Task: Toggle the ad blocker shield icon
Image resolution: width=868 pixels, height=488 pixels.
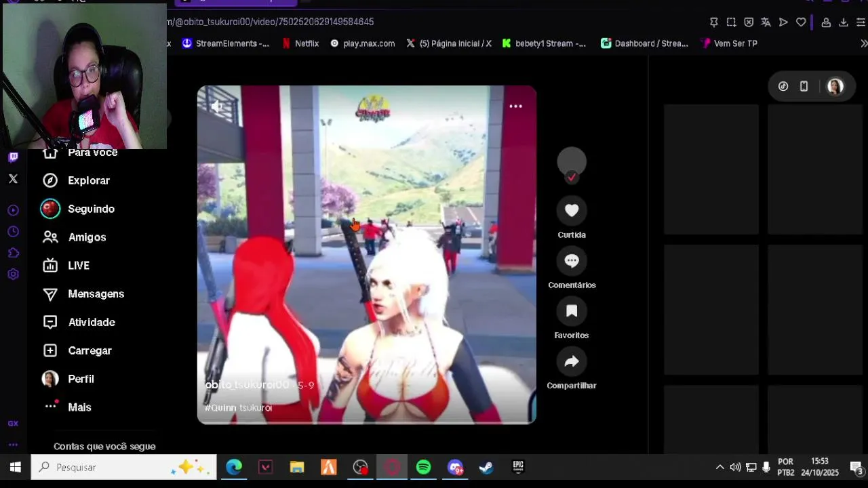Action: (749, 22)
